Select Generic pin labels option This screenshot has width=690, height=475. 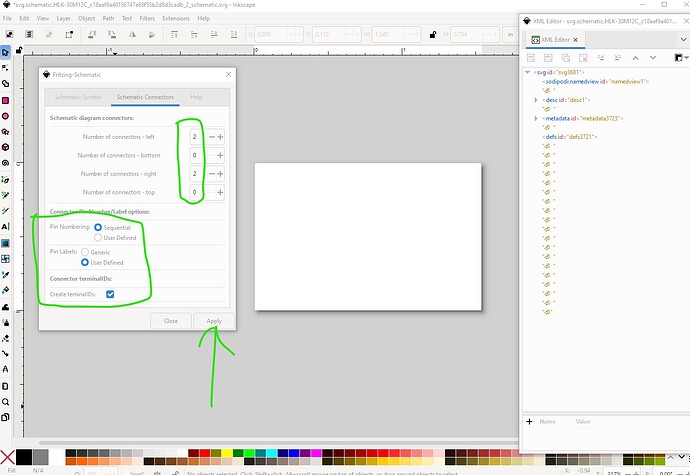[85, 252]
